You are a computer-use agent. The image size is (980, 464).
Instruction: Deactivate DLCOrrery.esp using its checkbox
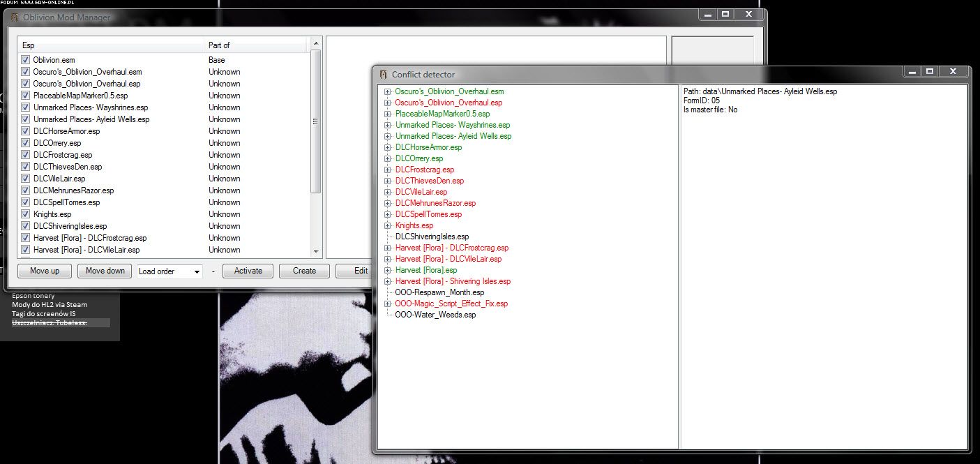pos(25,143)
